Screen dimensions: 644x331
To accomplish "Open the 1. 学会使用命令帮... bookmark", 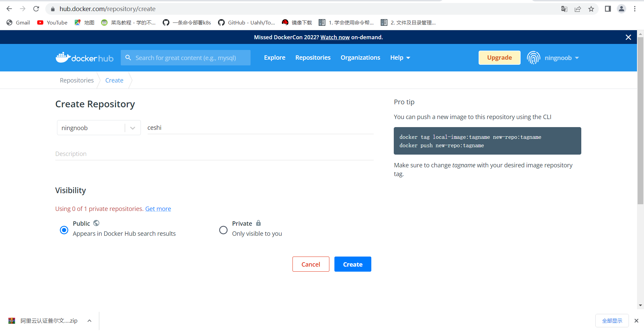I will click(346, 22).
